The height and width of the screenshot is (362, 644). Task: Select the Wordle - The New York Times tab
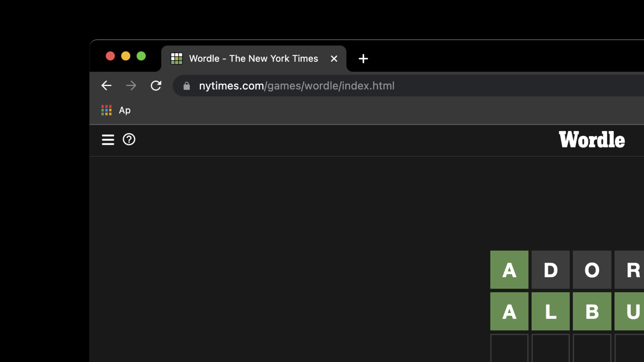point(253,59)
